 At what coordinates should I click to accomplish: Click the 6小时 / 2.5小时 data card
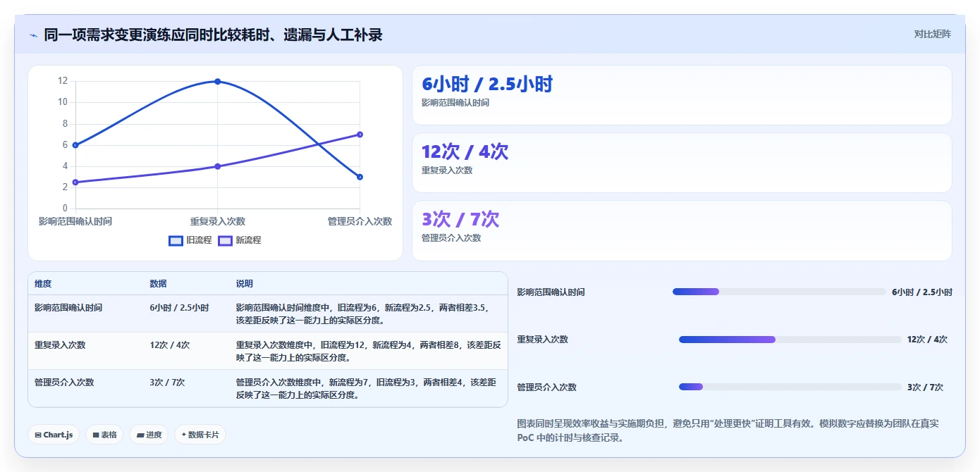[682, 95]
